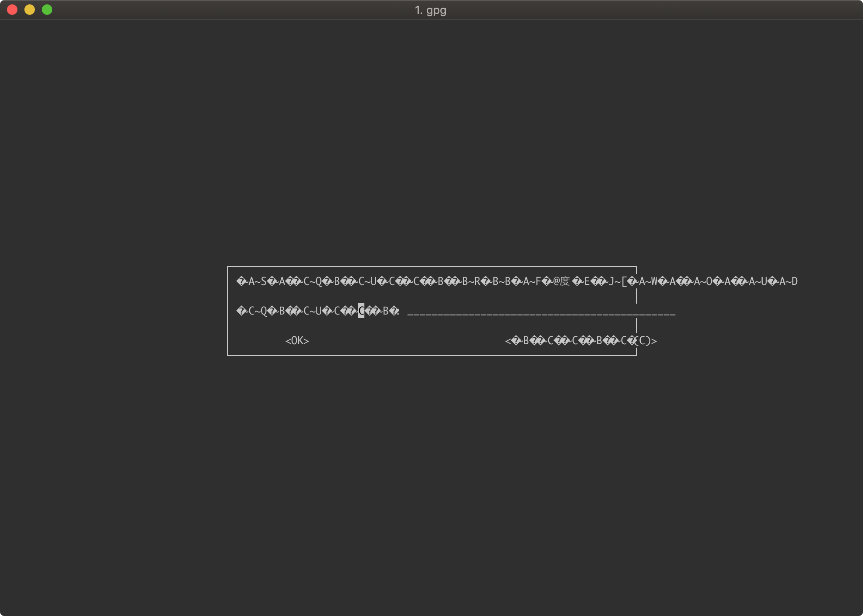Image resolution: width=863 pixels, height=616 pixels.
Task: Click the '度' character in description text
Action: (x=565, y=281)
